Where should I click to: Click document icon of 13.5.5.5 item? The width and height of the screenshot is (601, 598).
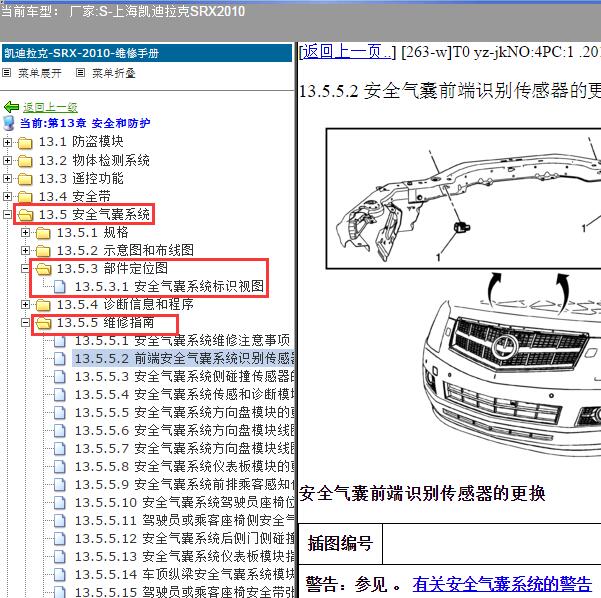pyautogui.click(x=60, y=413)
